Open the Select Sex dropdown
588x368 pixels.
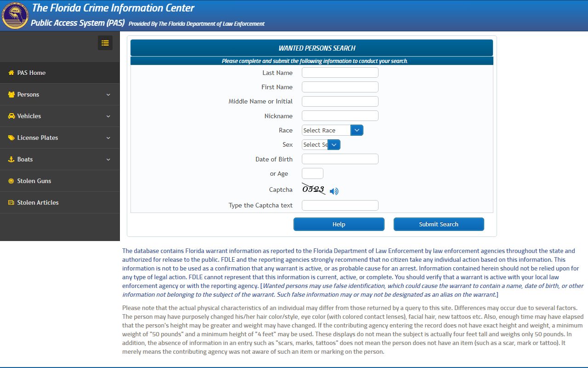(321, 144)
